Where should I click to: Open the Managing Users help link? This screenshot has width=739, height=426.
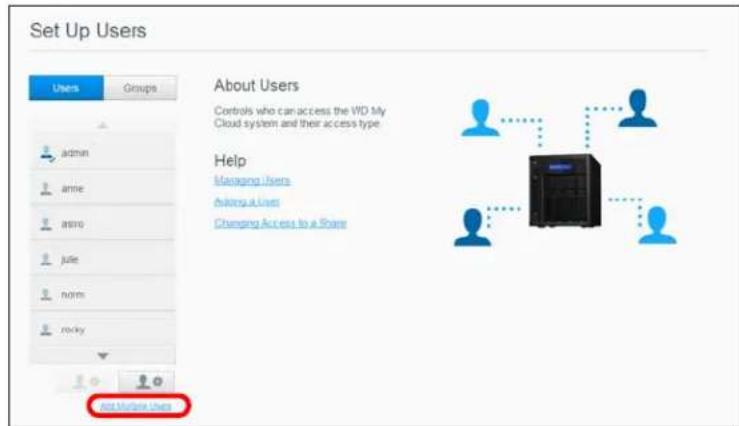click(x=252, y=180)
